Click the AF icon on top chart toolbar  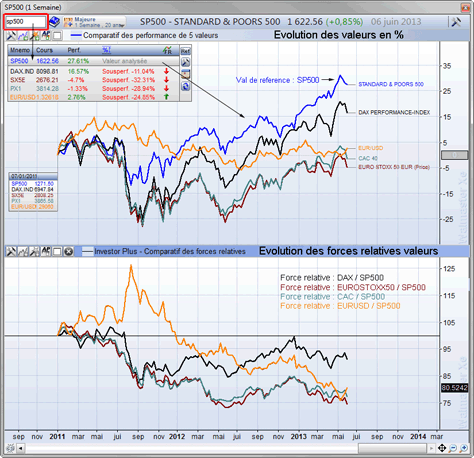click(x=46, y=35)
